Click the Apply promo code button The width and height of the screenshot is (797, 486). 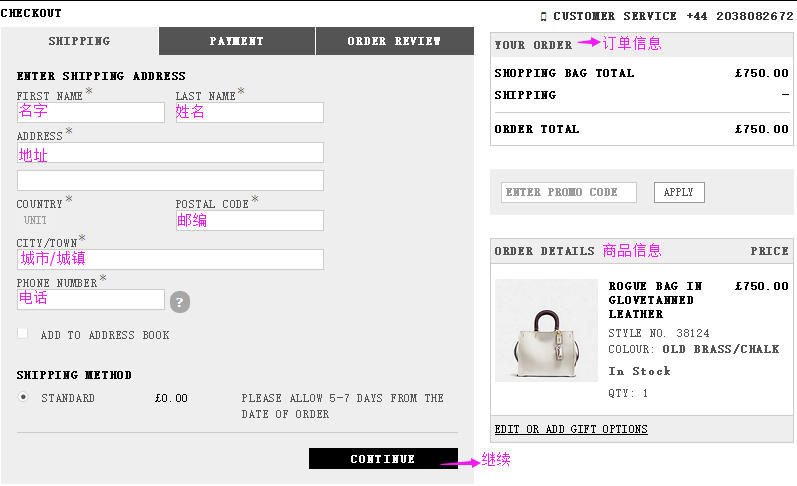pyautogui.click(x=679, y=192)
